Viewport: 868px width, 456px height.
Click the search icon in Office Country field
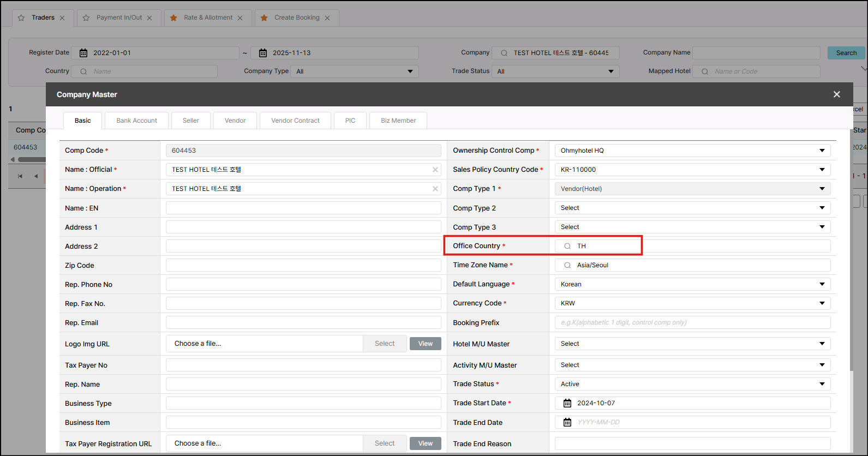[567, 246]
